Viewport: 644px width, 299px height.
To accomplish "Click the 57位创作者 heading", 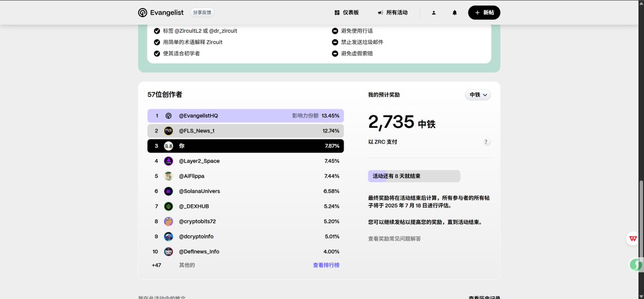I will (x=165, y=94).
